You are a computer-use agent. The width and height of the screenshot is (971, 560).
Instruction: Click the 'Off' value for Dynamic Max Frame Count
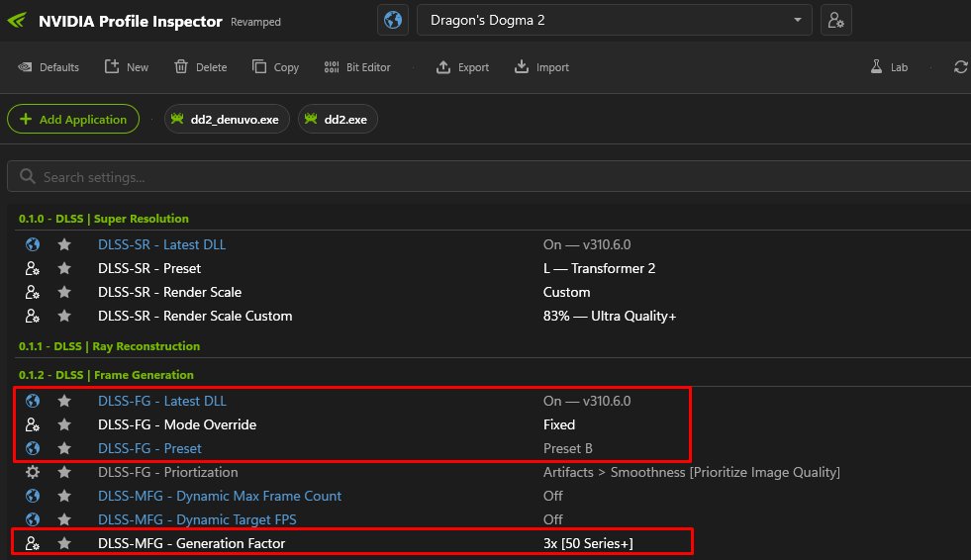[x=553, y=496]
